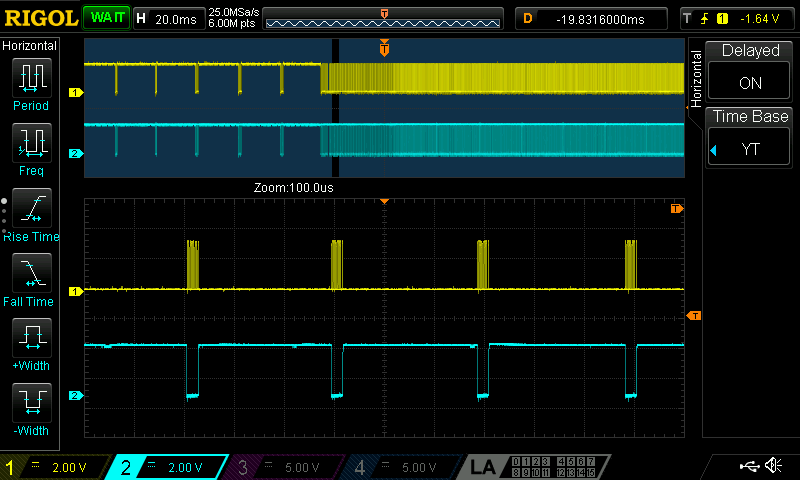800x480 pixels.
Task: Toggle channel 2 cyan label
Action: 172,467
